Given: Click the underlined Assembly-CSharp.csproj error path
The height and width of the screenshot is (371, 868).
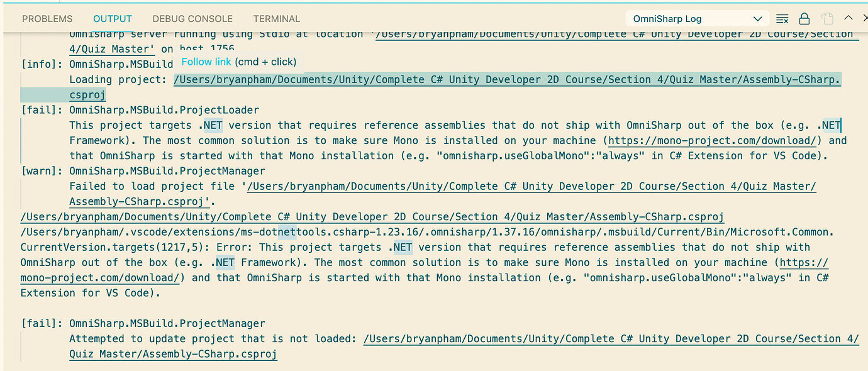Looking at the screenshot, I should pos(372,216).
